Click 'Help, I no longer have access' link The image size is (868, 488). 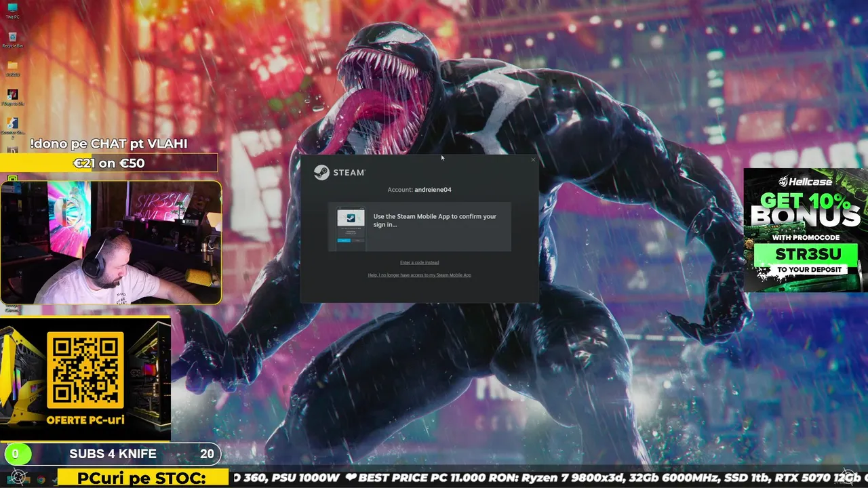click(x=419, y=275)
